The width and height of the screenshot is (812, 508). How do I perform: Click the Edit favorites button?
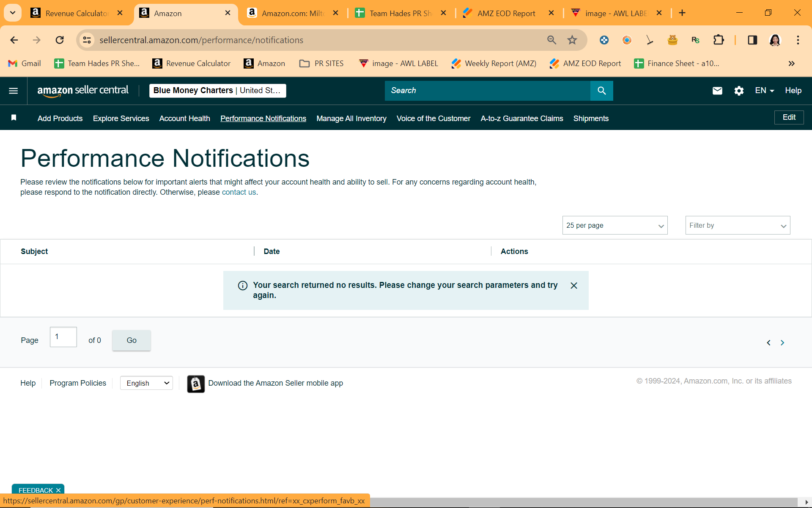click(x=789, y=117)
